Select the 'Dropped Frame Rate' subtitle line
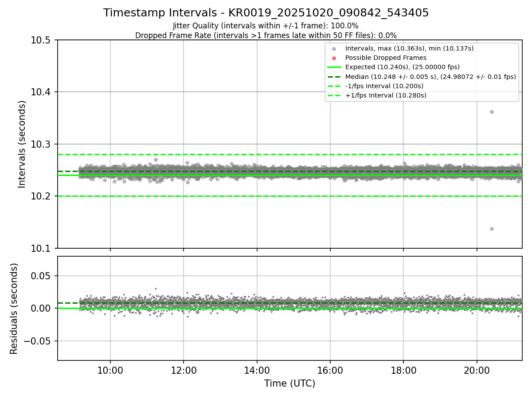This screenshot has width=532, height=399. (x=266, y=35)
